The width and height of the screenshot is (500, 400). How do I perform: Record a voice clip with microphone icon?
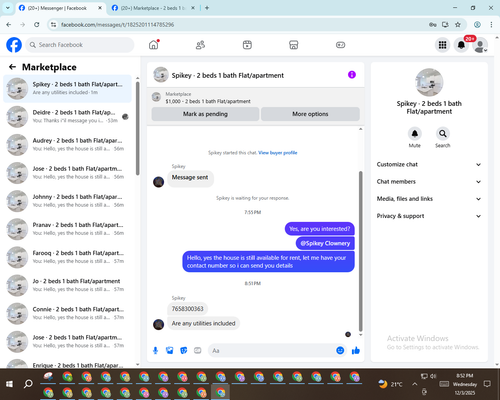[x=155, y=350]
